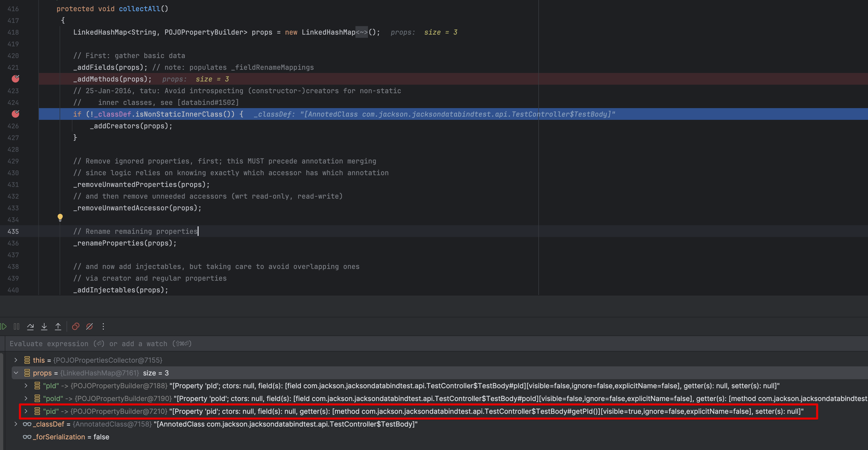
Task: Click the isNonStaticInnerClass method call
Action: (x=179, y=114)
